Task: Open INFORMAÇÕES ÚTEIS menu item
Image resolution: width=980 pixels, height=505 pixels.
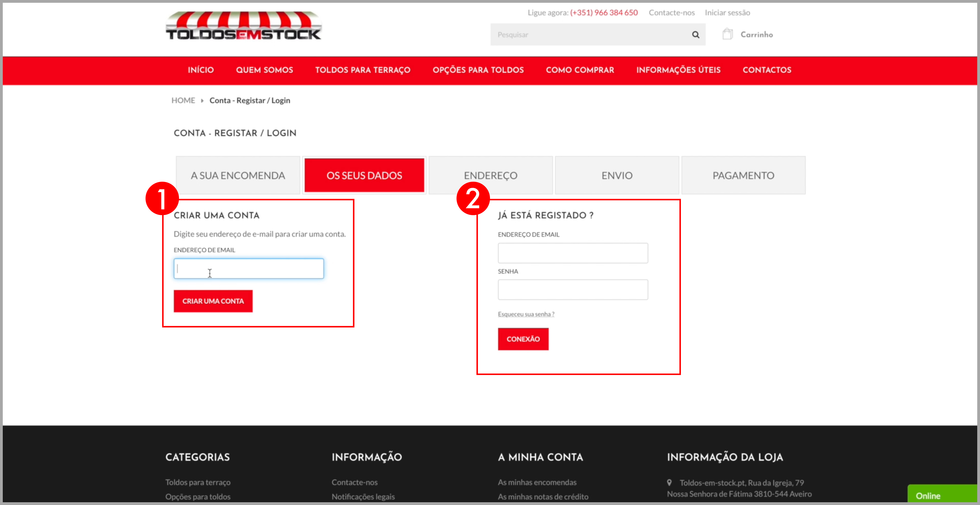Action: click(x=678, y=70)
